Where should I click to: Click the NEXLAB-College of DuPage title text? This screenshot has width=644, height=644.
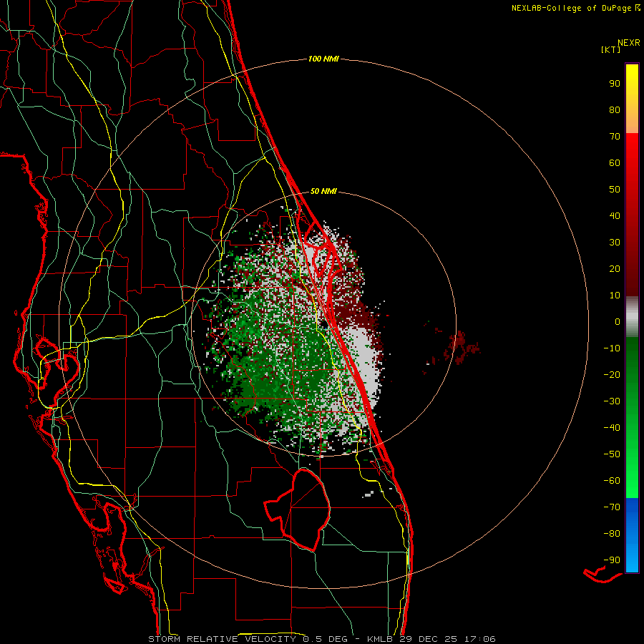point(571,8)
